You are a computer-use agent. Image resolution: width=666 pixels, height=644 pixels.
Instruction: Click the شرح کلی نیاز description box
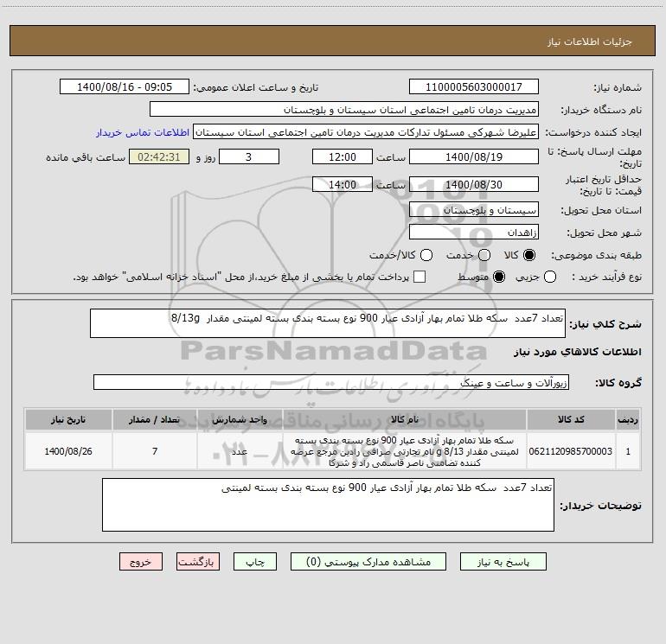pos(328,323)
